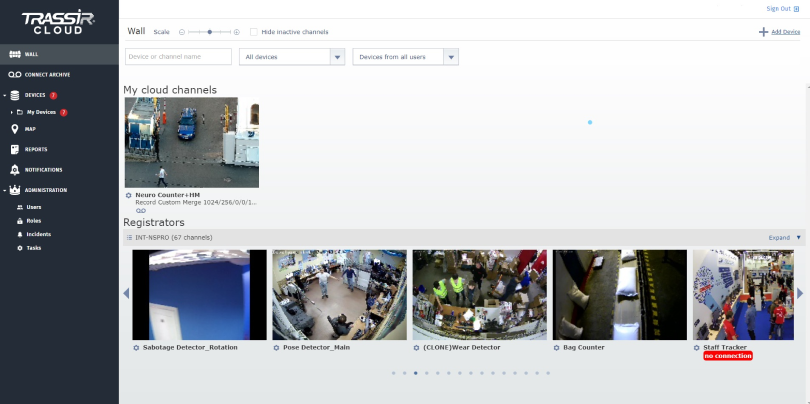Click the Map pin icon
This screenshot has height=404, width=810.
[x=15, y=129]
